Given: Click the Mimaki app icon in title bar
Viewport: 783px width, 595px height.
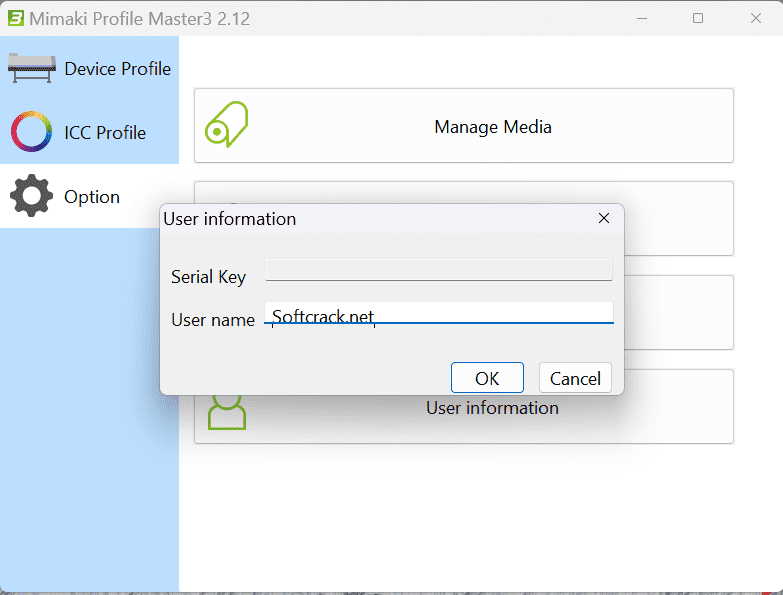Looking at the screenshot, I should click(x=15, y=18).
